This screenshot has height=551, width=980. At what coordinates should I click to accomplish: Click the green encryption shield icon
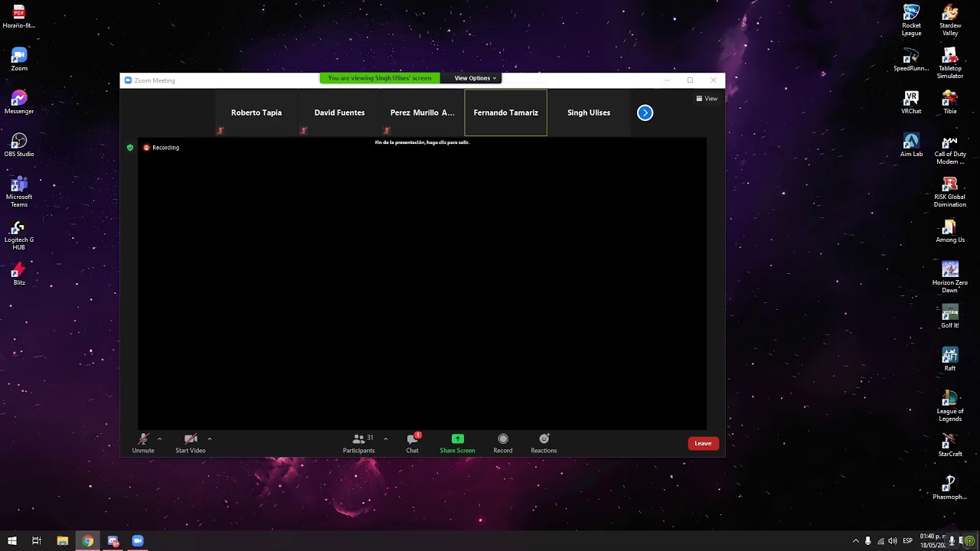click(x=130, y=148)
